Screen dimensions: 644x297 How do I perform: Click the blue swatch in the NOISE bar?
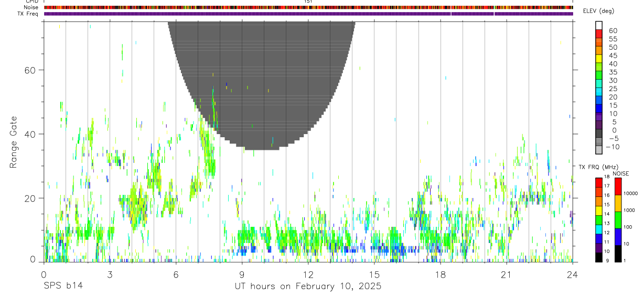(618, 237)
